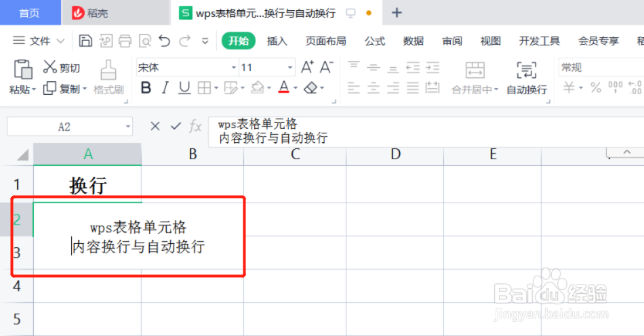Switch to the 审阅 Review tab
Viewport: 644px width, 336px height.
(x=451, y=41)
